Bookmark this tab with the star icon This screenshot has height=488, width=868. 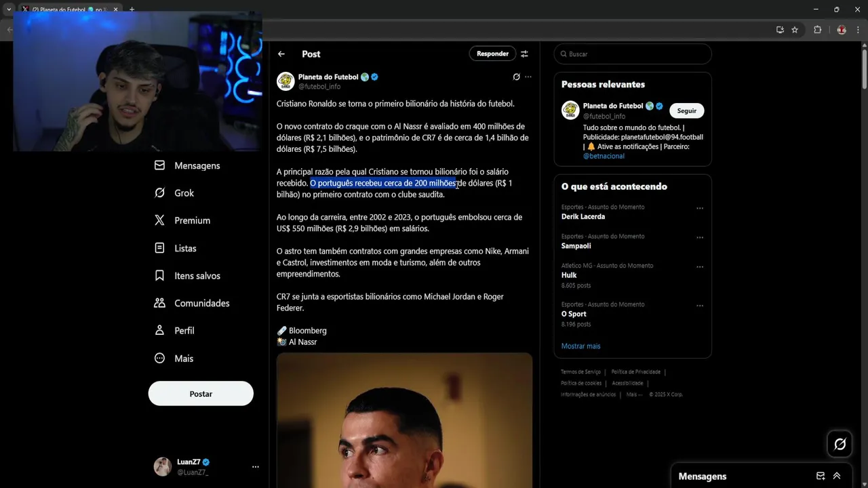pyautogui.click(x=795, y=30)
